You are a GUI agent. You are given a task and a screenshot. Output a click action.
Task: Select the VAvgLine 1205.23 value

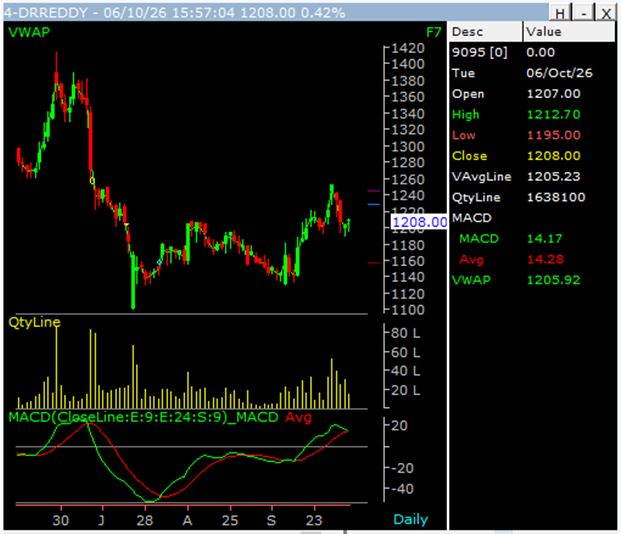[x=553, y=176]
